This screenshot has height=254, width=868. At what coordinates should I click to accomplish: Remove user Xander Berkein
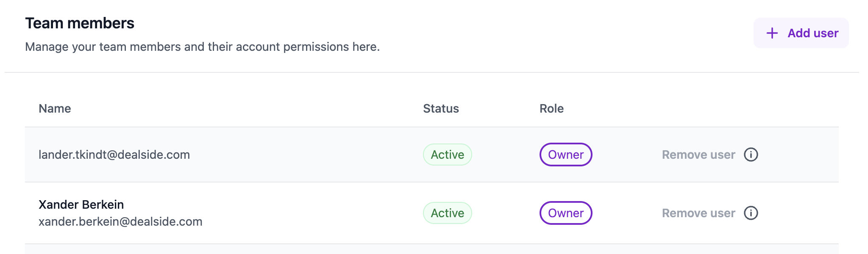click(698, 213)
